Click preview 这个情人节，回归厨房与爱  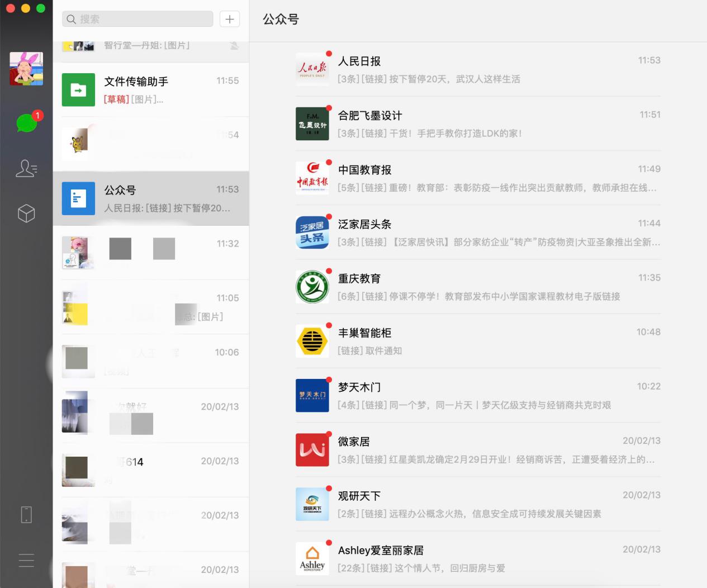421,568
